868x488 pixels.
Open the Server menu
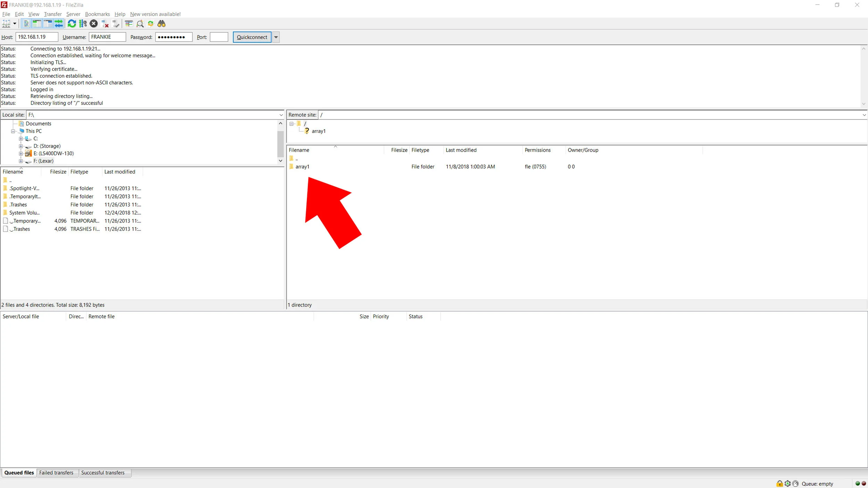[73, 14]
